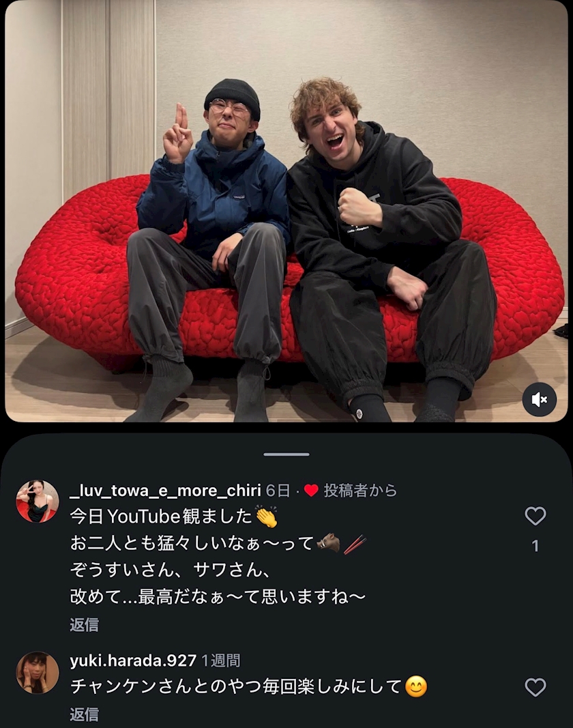Image resolution: width=573 pixels, height=728 pixels.
Task: Open the _luv_towa_e_more_chiri username link
Action: pyautogui.click(x=165, y=491)
